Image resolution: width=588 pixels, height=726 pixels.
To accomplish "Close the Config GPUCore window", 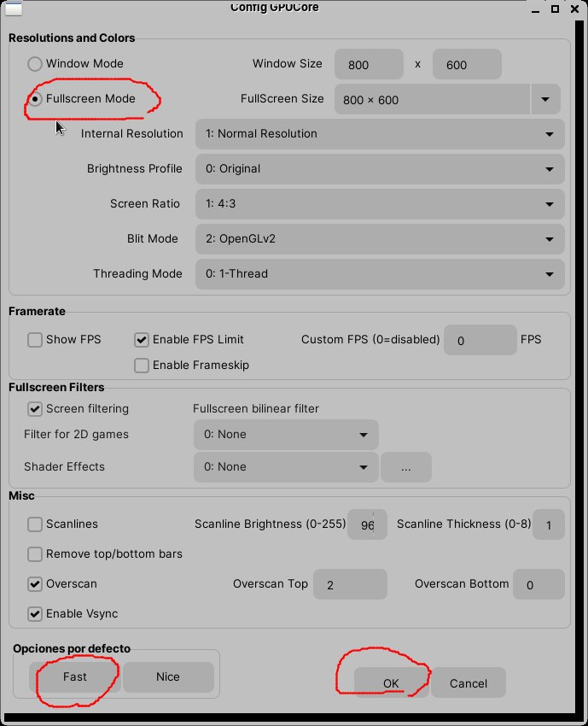I will pos(575,9).
